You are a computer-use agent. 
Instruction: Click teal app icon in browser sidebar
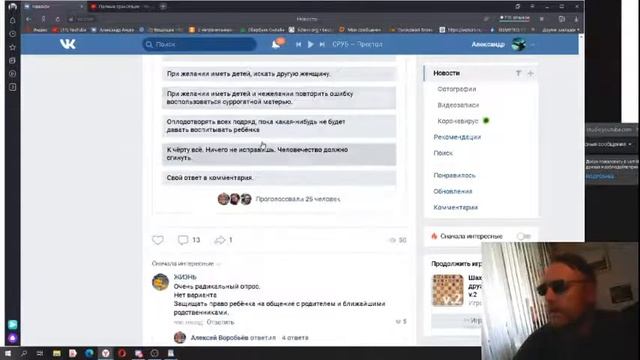coord(13,324)
